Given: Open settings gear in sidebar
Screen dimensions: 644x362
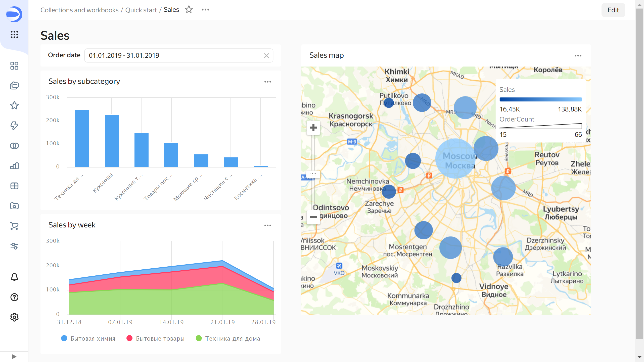Looking at the screenshot, I should coord(14,317).
